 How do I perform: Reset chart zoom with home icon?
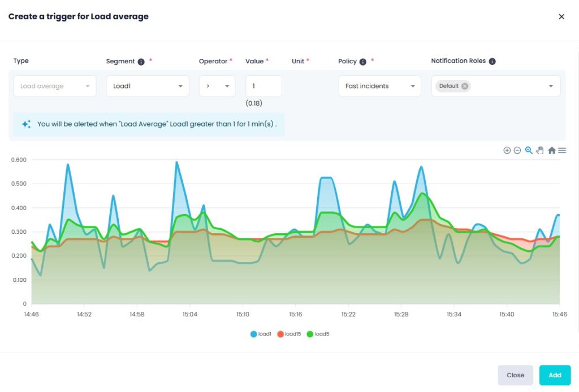pyautogui.click(x=551, y=150)
